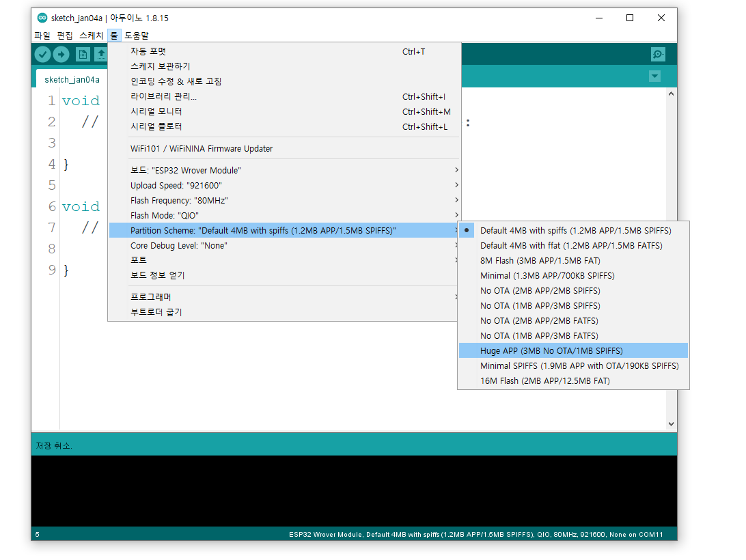Click the New sketch toolbar icon
Viewport: 746px width, 560px height.
(x=83, y=55)
